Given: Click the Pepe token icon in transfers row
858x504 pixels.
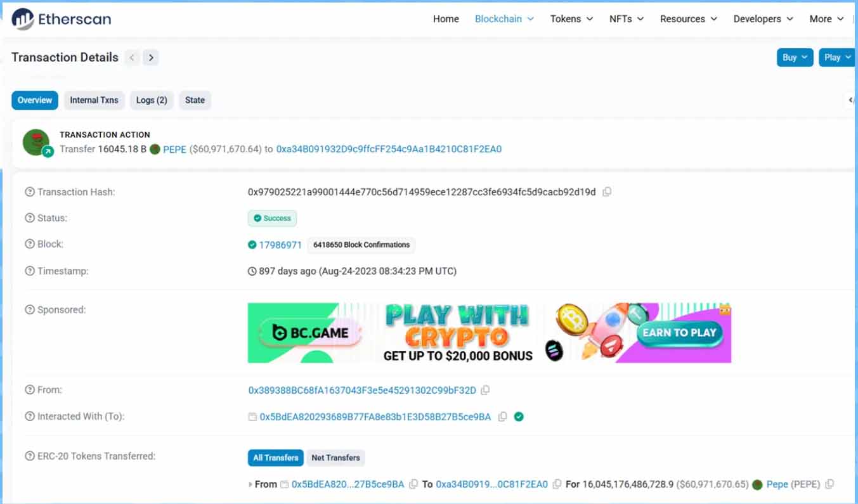Looking at the screenshot, I should click(x=757, y=484).
